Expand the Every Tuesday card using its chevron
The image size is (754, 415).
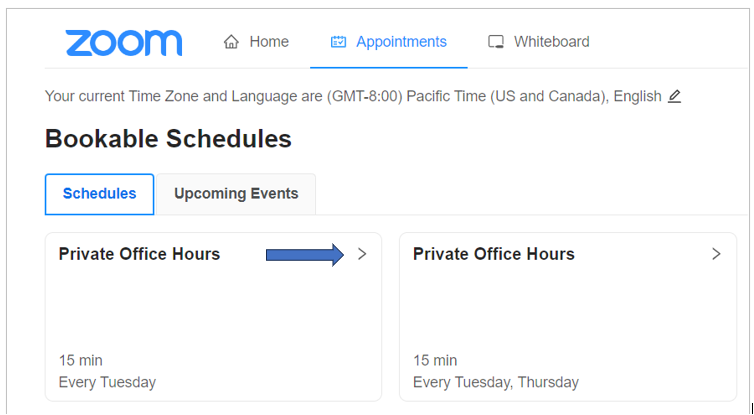tap(362, 254)
